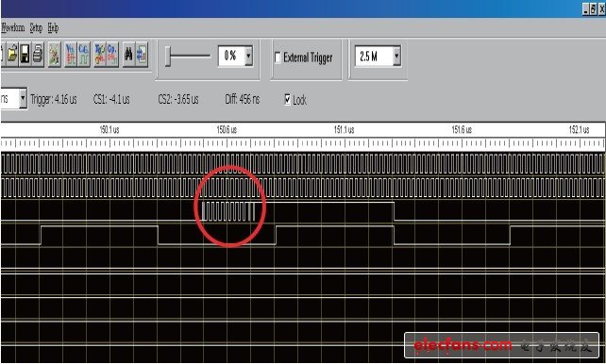606x364 pixels.
Task: Save the capture with the floppy disk icon
Action: pyautogui.click(x=25, y=55)
